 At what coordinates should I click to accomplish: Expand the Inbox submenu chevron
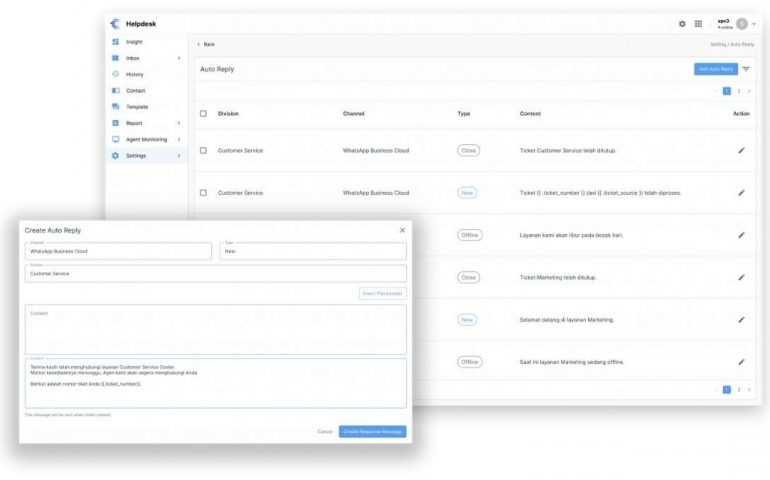179,58
